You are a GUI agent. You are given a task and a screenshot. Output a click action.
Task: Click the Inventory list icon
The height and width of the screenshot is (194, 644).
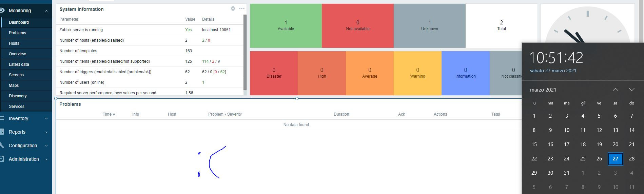point(2,118)
